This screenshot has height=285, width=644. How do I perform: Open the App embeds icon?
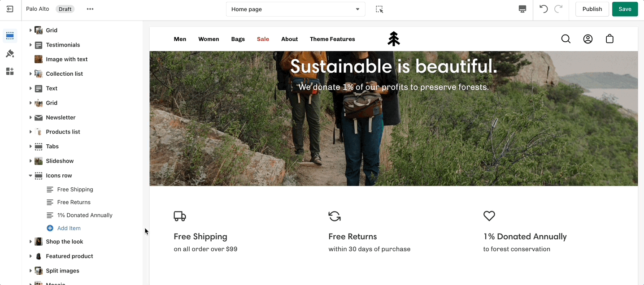click(10, 71)
